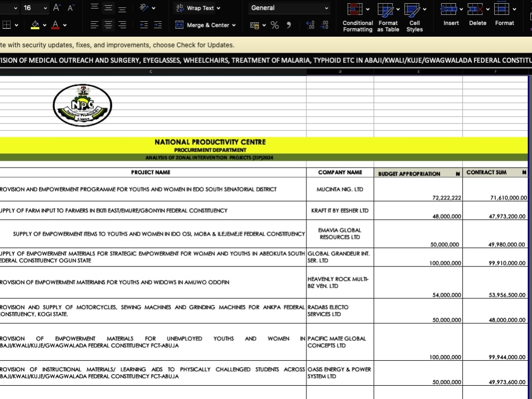Apply Comma Style number format
The image size is (532, 399).
tap(289, 25)
